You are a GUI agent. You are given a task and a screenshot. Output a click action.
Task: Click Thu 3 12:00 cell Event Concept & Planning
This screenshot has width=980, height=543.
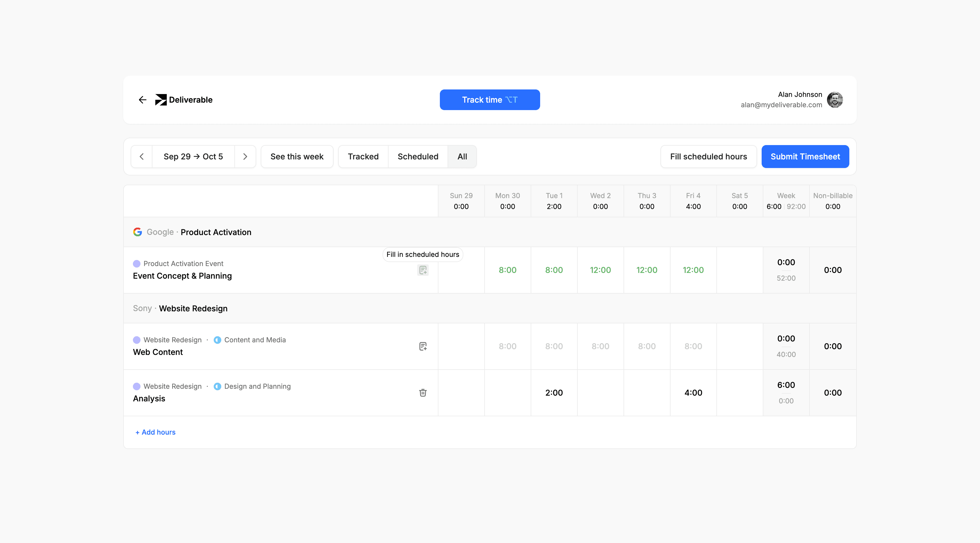point(647,270)
